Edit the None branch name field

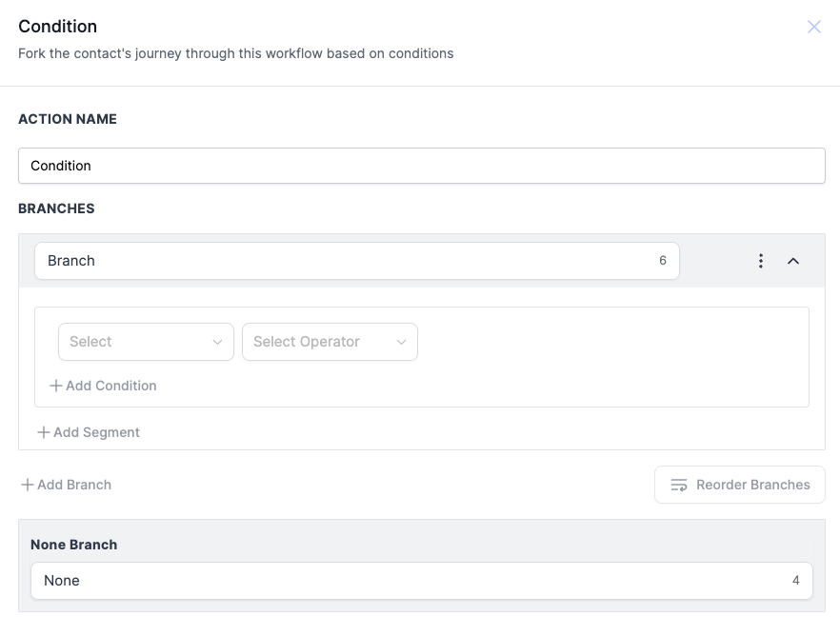point(422,581)
